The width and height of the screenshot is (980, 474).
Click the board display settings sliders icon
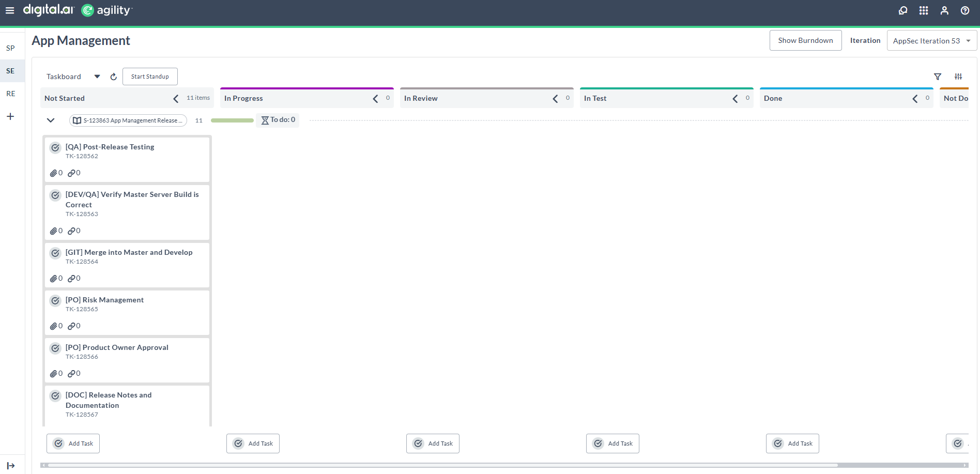(x=958, y=77)
